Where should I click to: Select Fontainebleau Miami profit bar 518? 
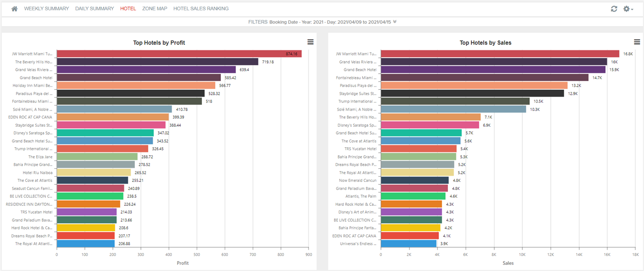point(129,101)
